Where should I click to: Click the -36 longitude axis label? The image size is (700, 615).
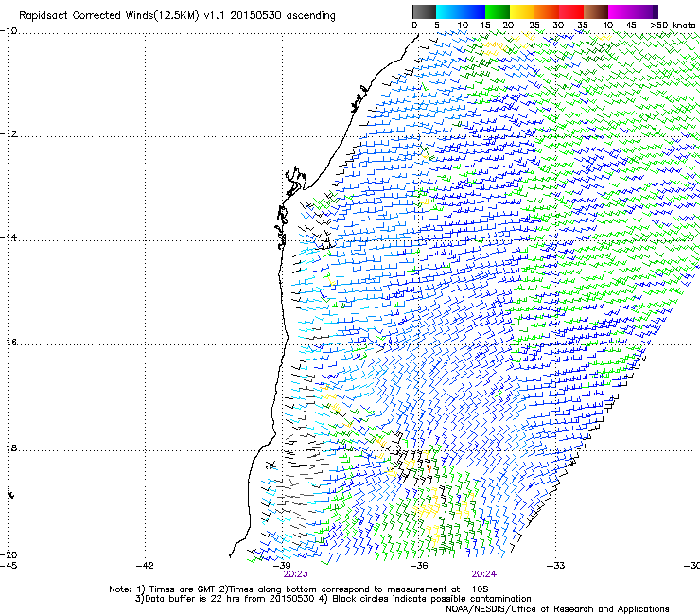click(x=419, y=566)
